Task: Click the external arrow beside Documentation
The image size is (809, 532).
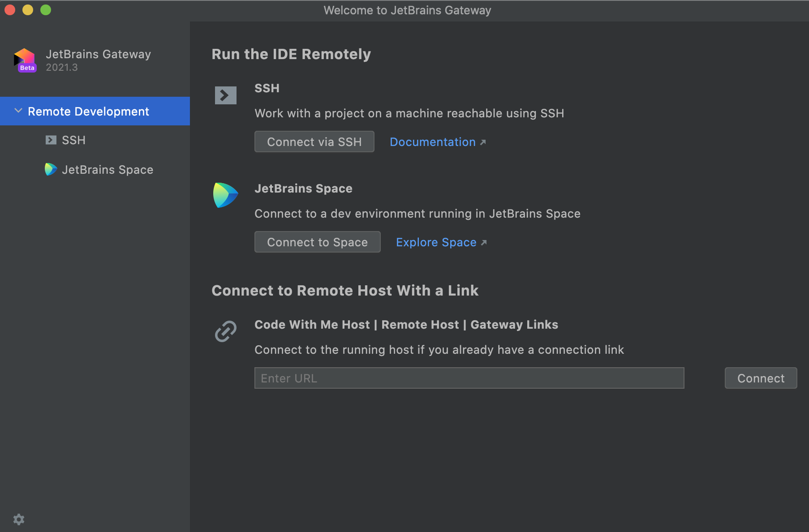Action: pos(483,142)
